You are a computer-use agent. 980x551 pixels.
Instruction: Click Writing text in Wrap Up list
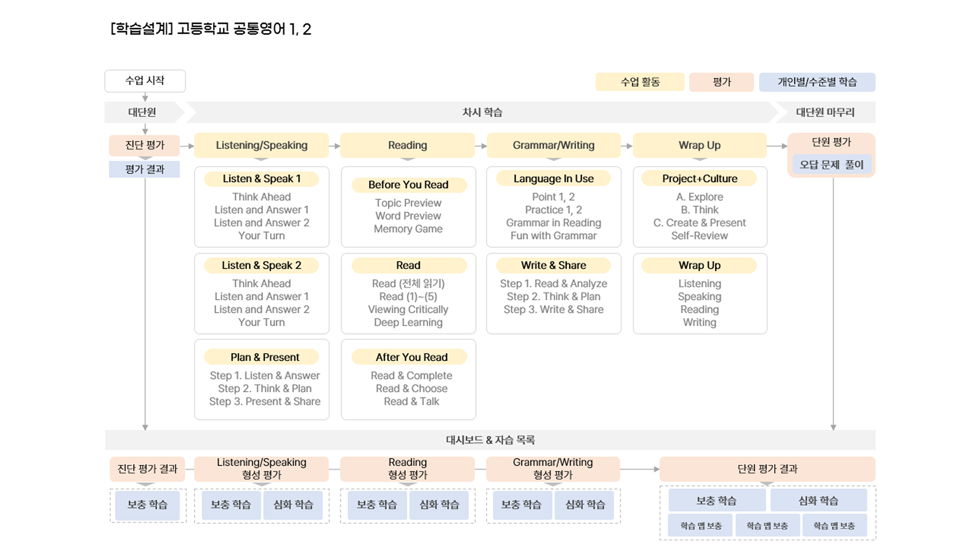click(699, 322)
